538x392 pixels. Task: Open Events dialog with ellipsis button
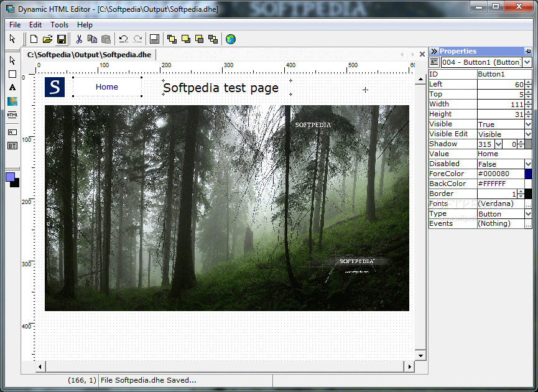pos(528,223)
